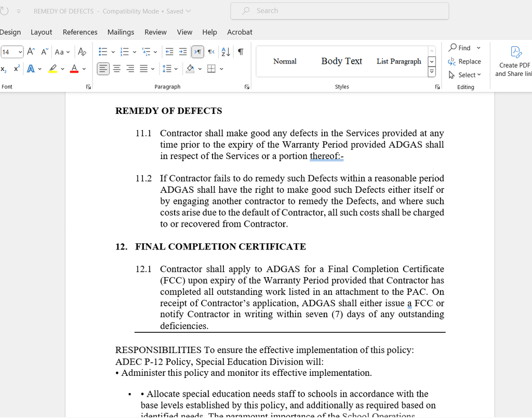
Task: Expand full styles gallery
Action: pos(432,72)
